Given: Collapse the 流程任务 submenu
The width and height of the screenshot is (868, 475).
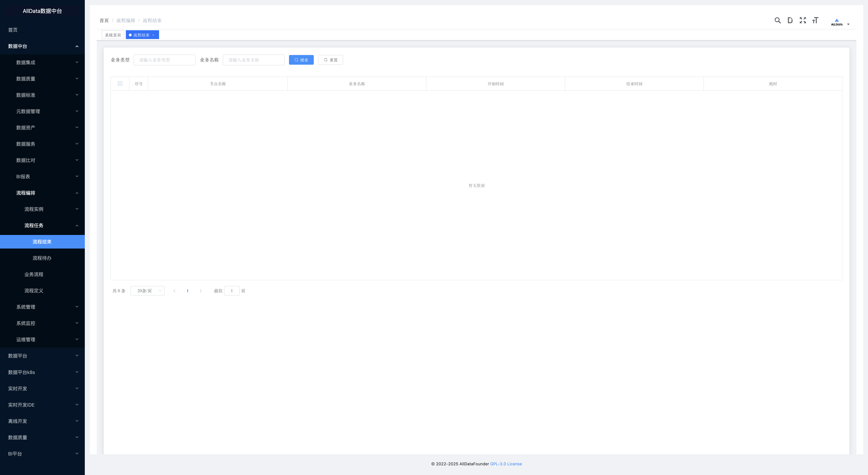Looking at the screenshot, I should (x=42, y=225).
